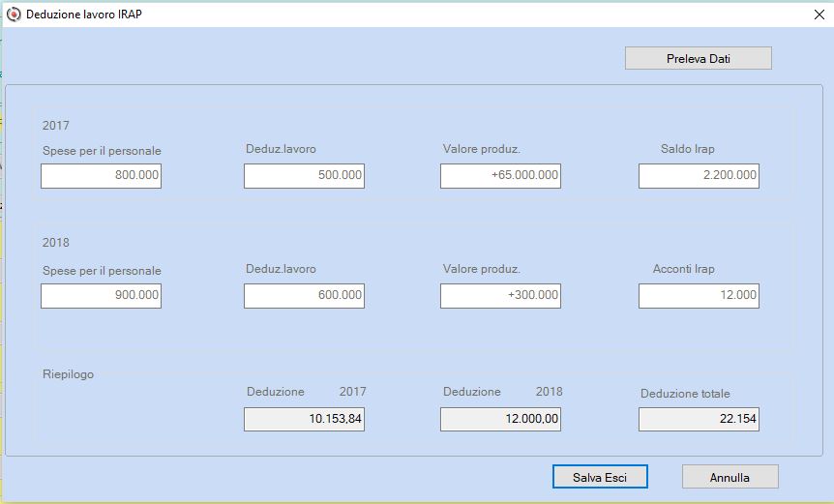The width and height of the screenshot is (834, 504).
Task: Click the 2017 section heading
Action: (56, 126)
